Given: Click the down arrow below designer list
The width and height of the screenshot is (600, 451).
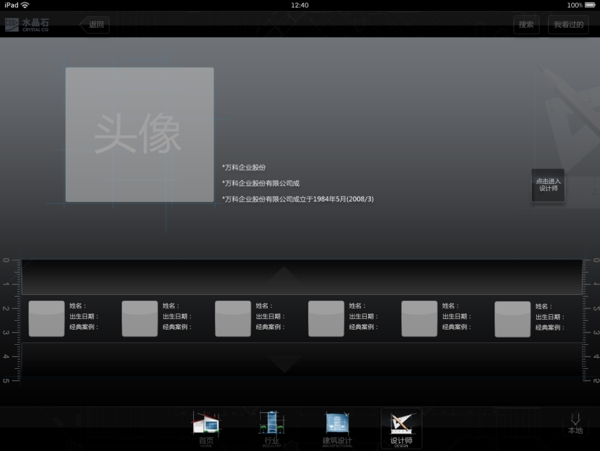Looking at the screenshot, I should (284, 363).
